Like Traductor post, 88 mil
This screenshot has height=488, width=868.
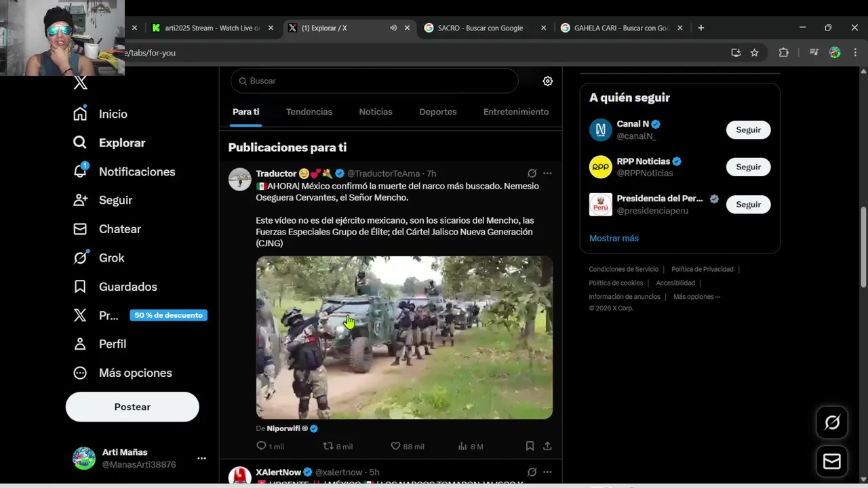coord(408,446)
